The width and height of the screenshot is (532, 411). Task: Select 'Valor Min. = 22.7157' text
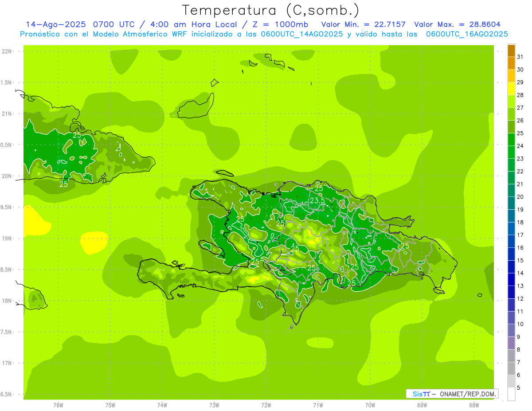[363, 24]
